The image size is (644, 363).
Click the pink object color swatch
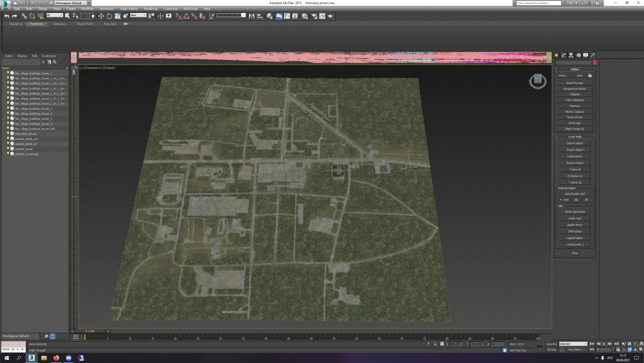click(595, 63)
